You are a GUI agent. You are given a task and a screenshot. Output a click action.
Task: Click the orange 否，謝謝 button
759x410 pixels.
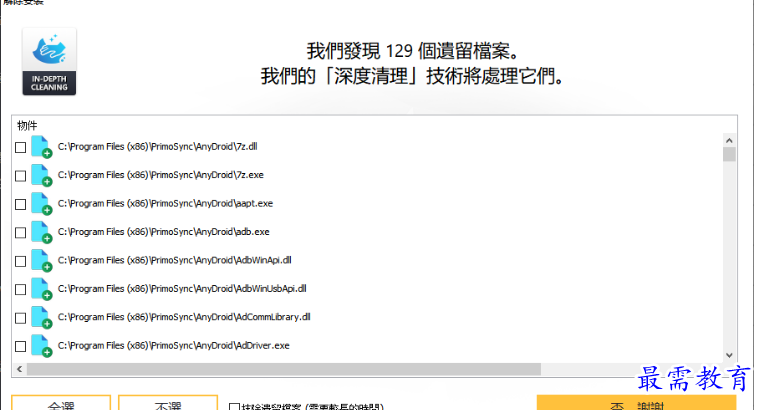[637, 403]
